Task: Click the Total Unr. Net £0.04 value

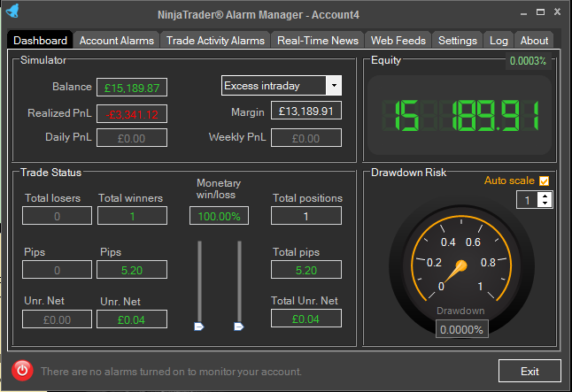Action: coord(306,319)
